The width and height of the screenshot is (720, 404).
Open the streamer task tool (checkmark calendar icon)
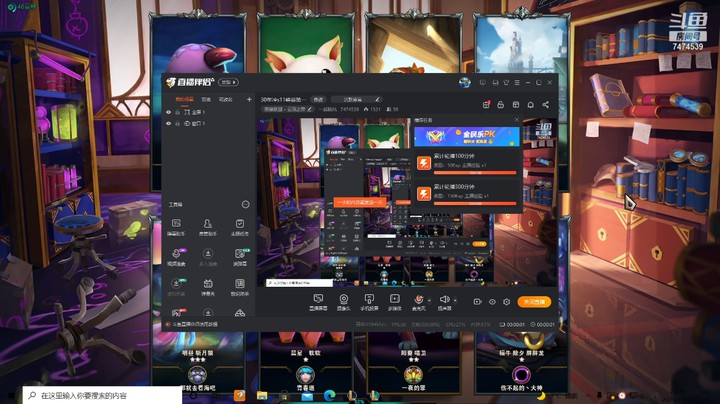coord(239,227)
